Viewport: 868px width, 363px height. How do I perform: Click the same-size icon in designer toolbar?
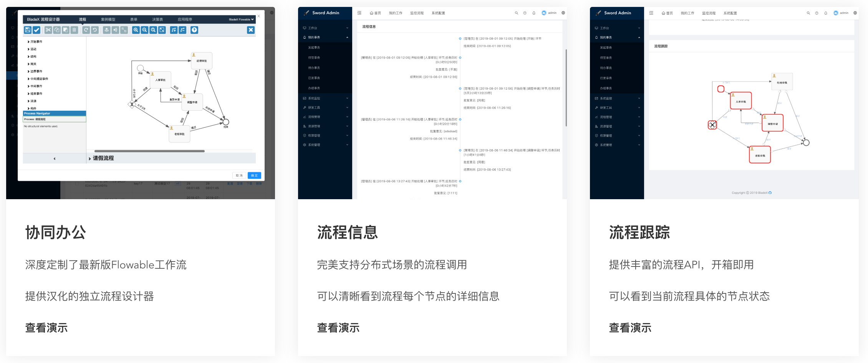124,30
